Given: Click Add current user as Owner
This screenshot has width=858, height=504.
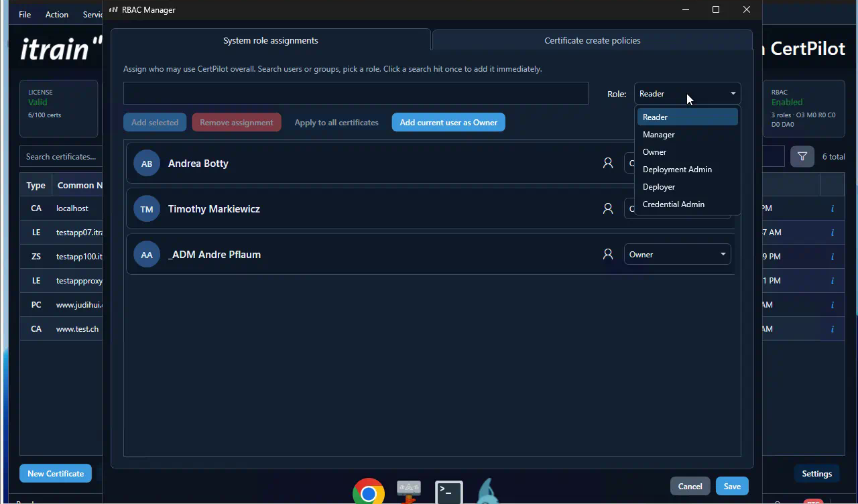Looking at the screenshot, I should [x=448, y=122].
